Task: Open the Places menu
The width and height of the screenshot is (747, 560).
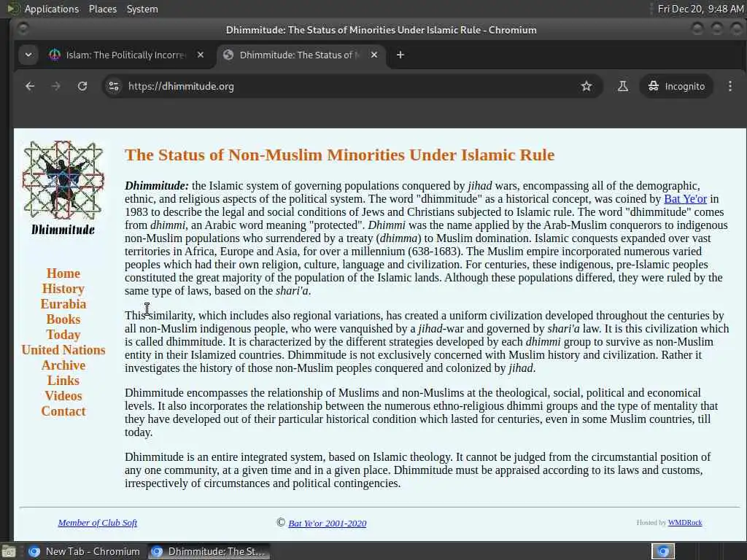Action: pyautogui.click(x=102, y=9)
